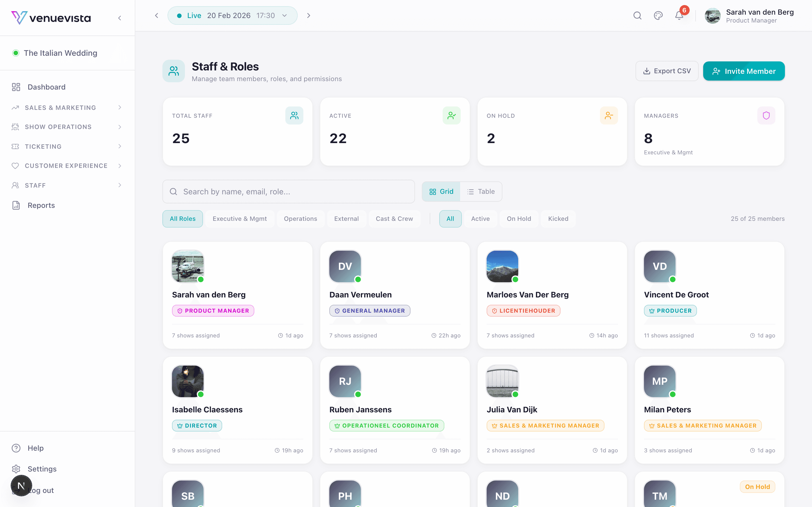
Task: Switch to the Executive & Mgmt role filter
Action: coord(240,218)
